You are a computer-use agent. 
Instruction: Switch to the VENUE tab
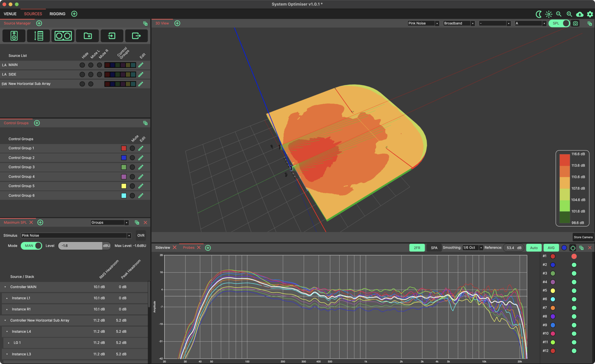click(x=10, y=14)
